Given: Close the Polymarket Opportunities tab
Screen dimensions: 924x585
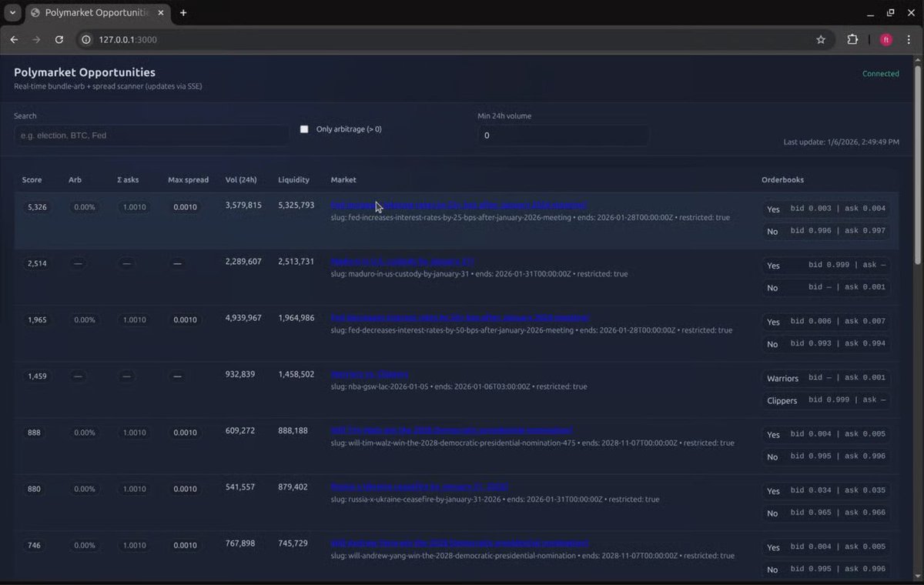Looking at the screenshot, I should [x=161, y=13].
